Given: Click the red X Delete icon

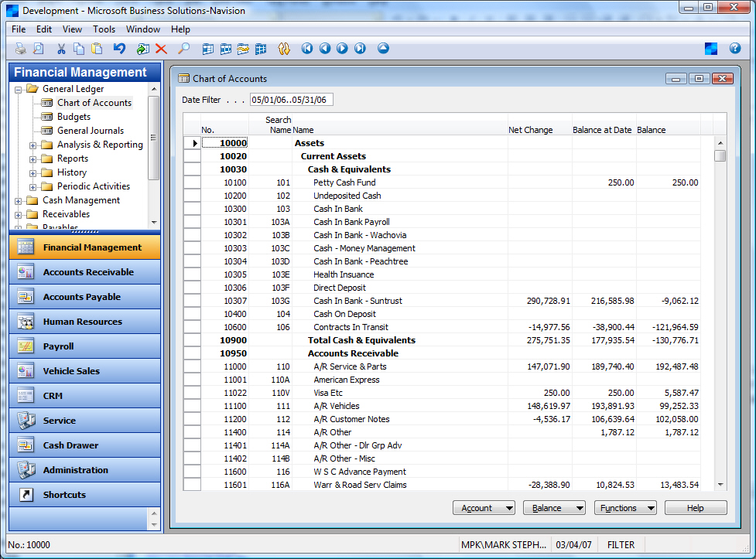Looking at the screenshot, I should (161, 49).
